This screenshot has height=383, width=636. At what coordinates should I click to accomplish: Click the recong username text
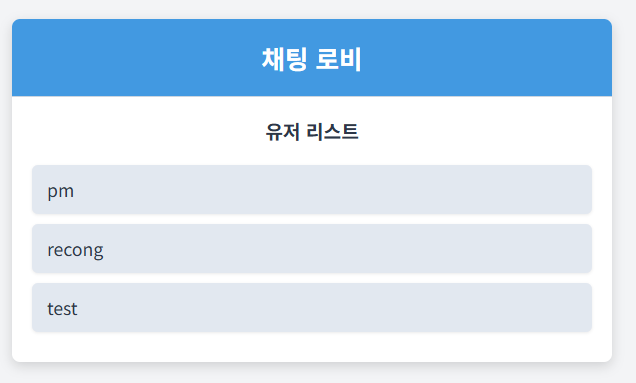(x=75, y=250)
